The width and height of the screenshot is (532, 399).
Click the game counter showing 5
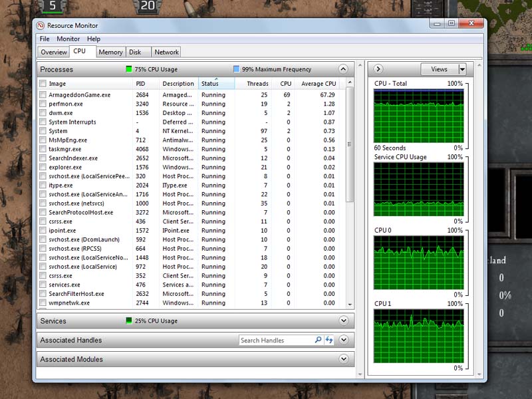tap(53, 6)
